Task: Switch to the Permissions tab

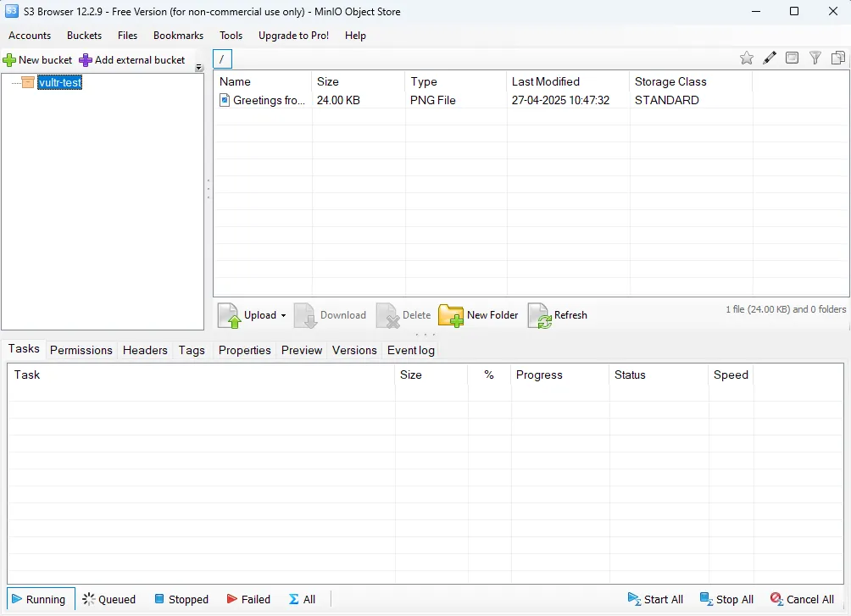Action: 81,350
